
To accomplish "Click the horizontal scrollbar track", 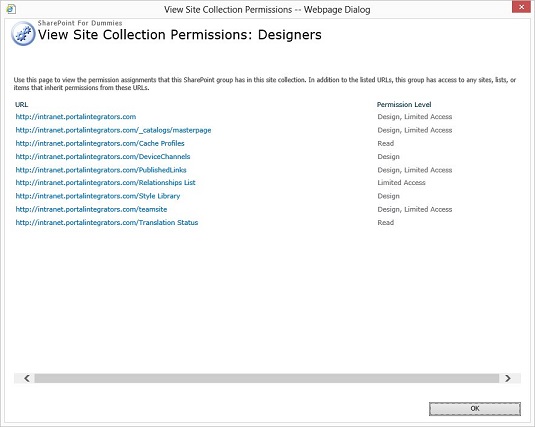I will pos(266,378).
